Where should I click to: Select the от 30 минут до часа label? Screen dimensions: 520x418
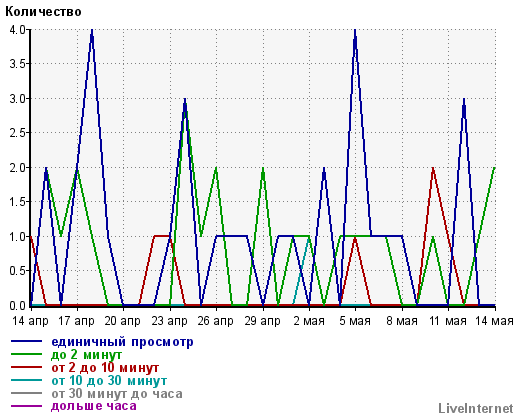pos(117,394)
